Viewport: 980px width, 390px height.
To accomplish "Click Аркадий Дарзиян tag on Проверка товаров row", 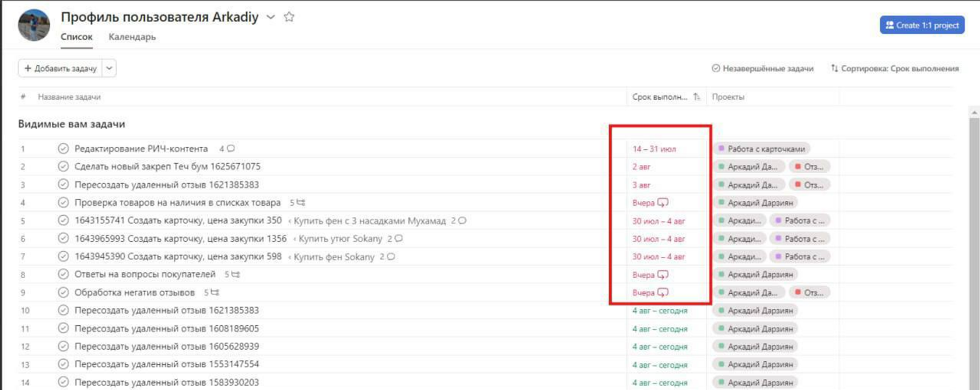I will pyautogui.click(x=756, y=202).
